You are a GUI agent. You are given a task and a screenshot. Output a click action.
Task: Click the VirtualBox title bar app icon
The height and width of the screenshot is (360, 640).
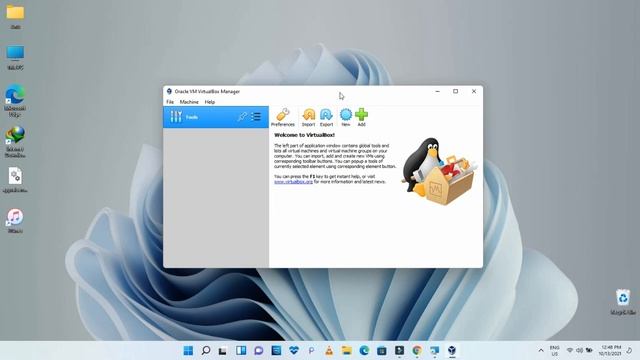click(169, 91)
